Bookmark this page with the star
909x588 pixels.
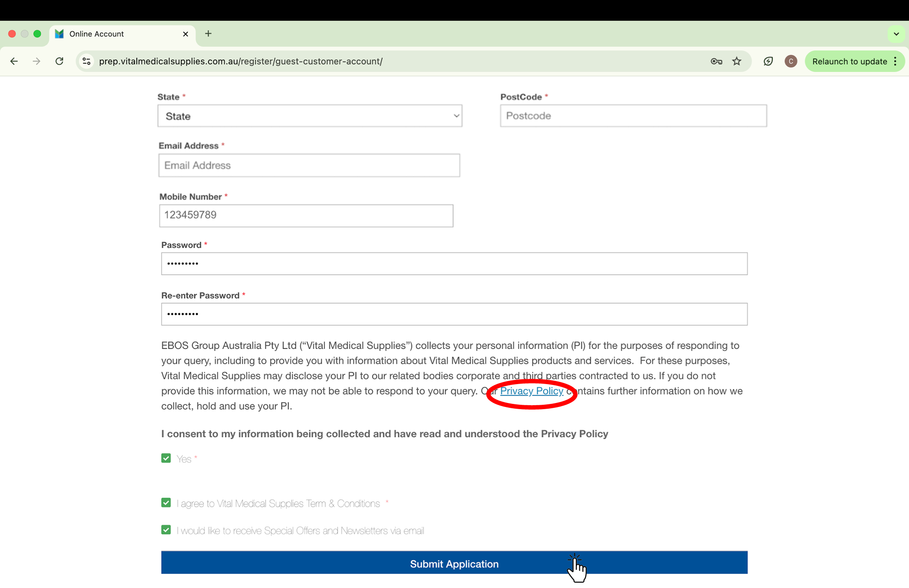pyautogui.click(x=737, y=62)
